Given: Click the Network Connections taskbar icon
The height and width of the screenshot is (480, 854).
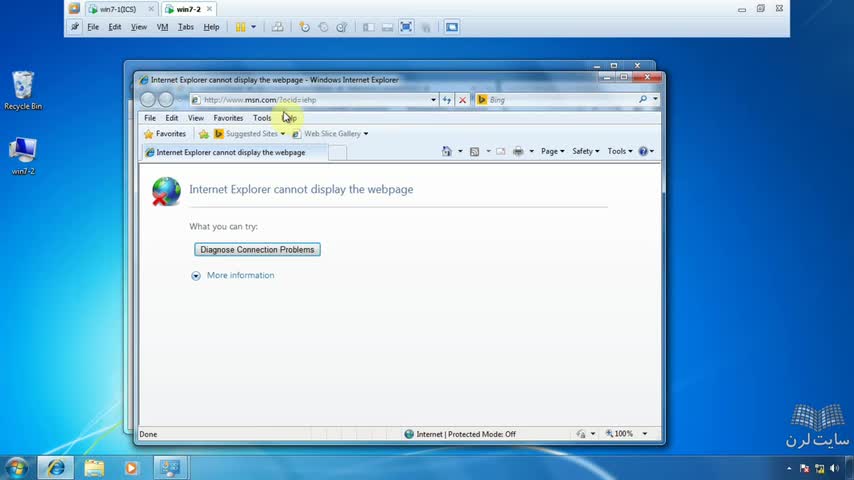Looking at the screenshot, I should (x=170, y=468).
